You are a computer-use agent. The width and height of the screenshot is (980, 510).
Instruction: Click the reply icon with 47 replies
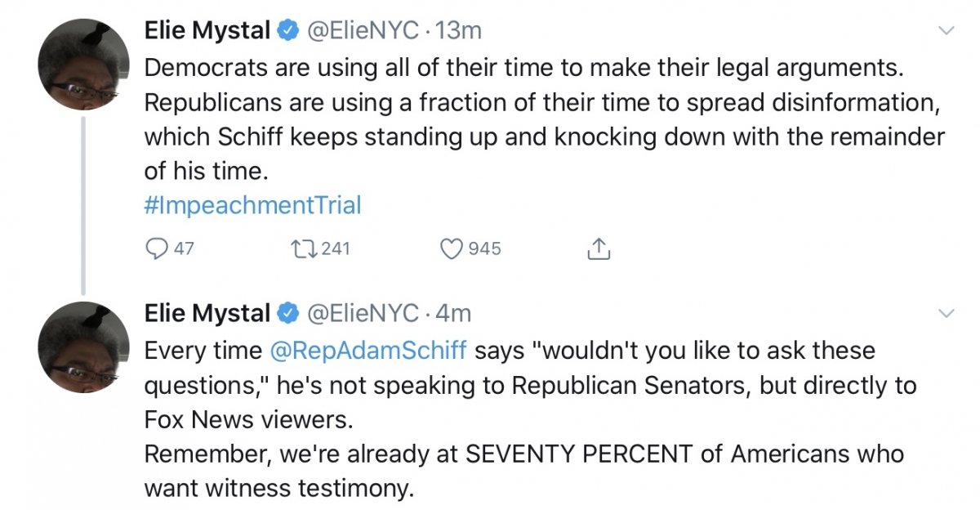(x=155, y=248)
